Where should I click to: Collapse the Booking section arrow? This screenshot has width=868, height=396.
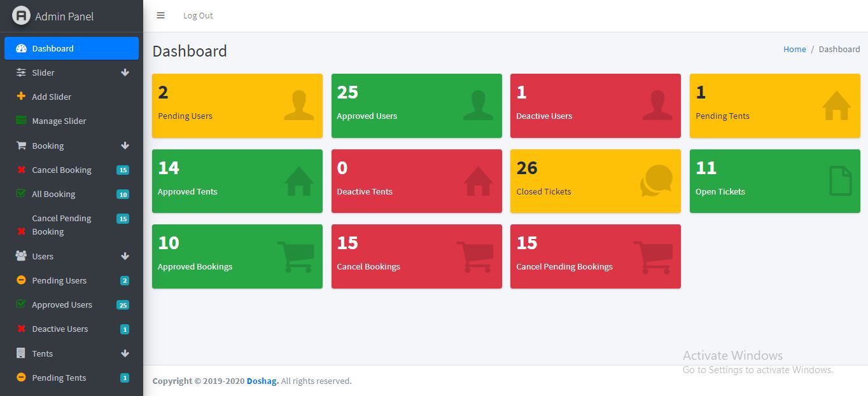pyautogui.click(x=125, y=146)
